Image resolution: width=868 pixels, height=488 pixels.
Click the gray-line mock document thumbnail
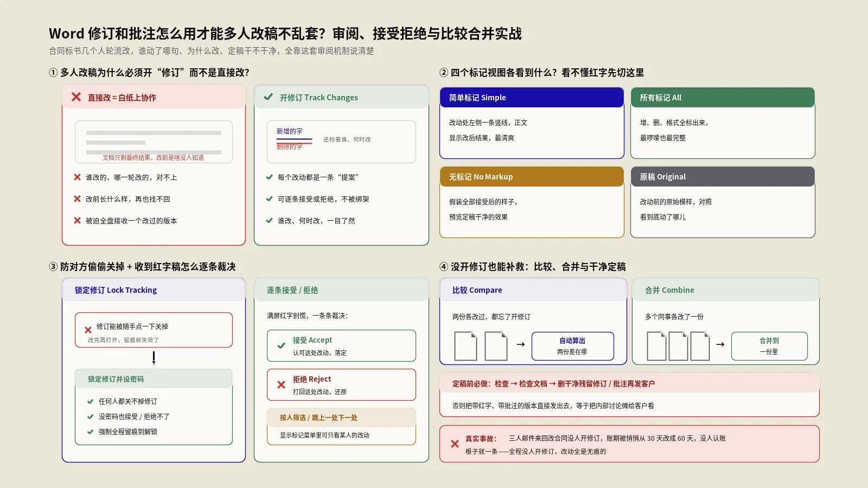154,142
